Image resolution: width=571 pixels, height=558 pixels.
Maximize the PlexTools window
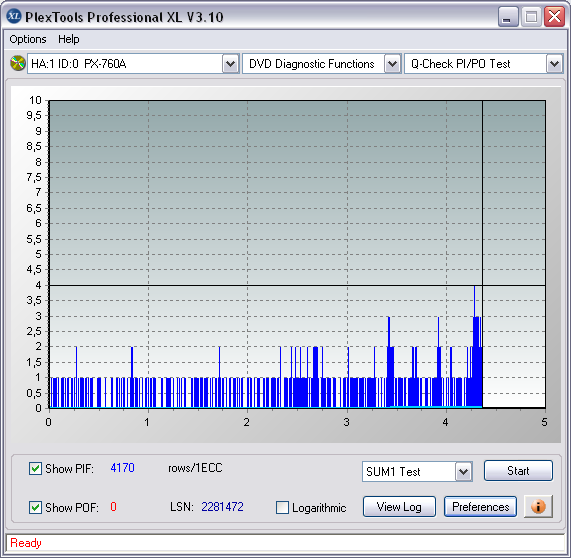coord(531,17)
